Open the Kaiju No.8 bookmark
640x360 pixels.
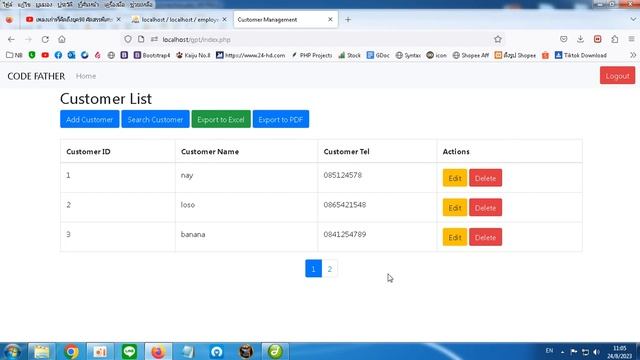tap(193, 55)
